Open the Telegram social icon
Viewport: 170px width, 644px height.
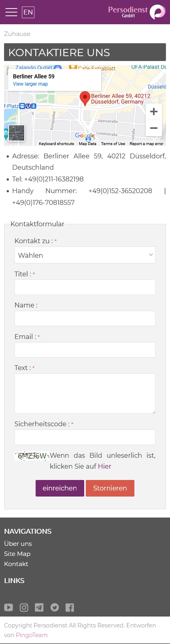[x=39, y=607]
